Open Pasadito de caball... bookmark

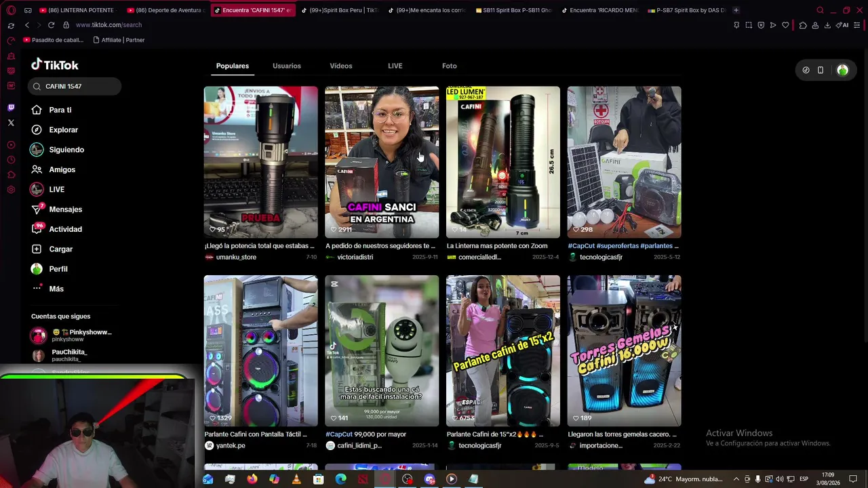pyautogui.click(x=54, y=40)
